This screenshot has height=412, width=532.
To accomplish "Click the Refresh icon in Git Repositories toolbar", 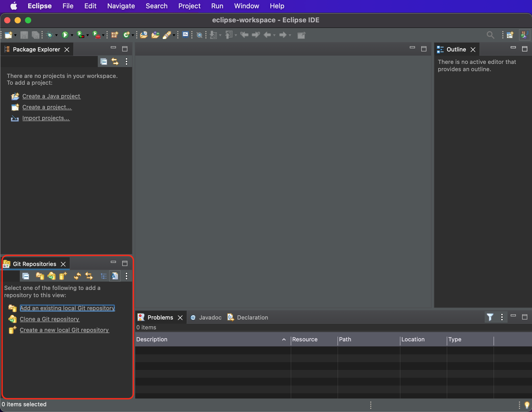I will (77, 276).
